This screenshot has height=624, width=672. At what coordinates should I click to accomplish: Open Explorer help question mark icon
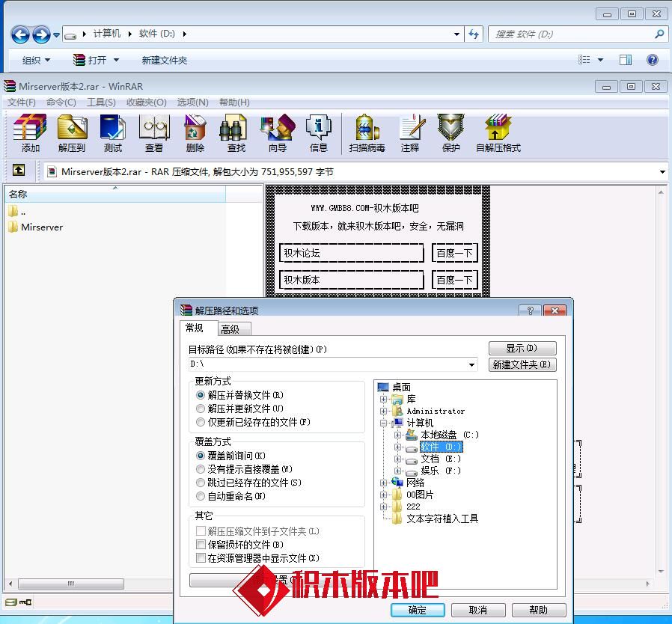[x=653, y=60]
